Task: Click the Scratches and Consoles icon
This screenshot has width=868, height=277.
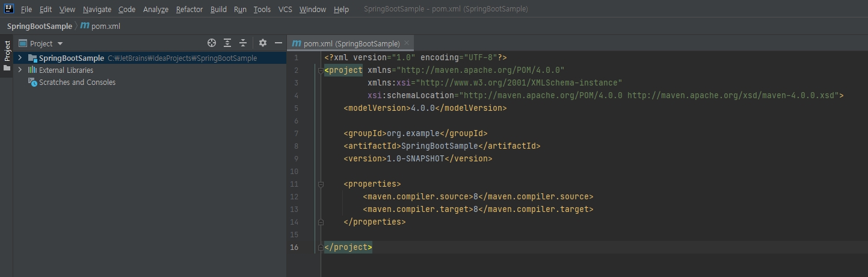Action: 32,82
